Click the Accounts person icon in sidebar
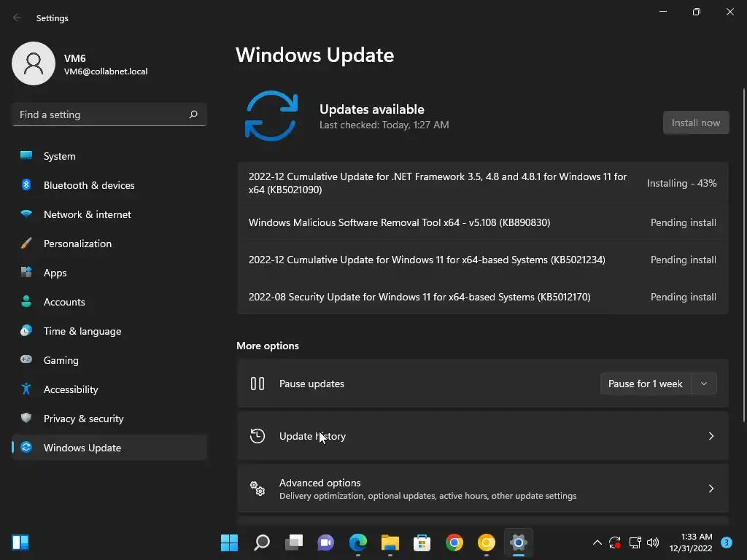 26,301
